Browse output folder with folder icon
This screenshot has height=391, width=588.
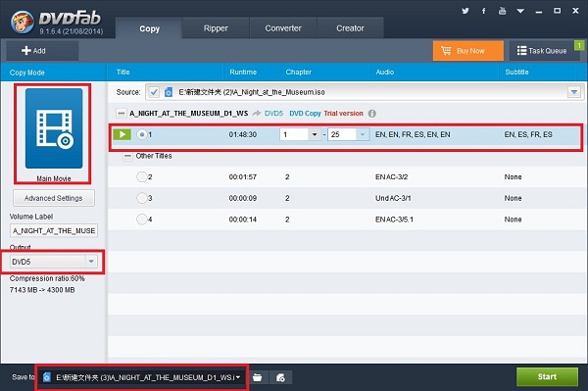tap(258, 377)
